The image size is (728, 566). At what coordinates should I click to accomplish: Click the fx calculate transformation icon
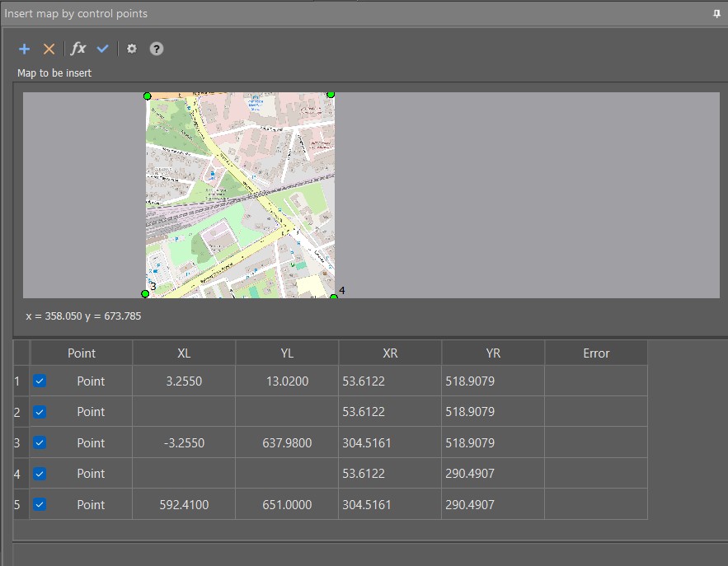78,49
